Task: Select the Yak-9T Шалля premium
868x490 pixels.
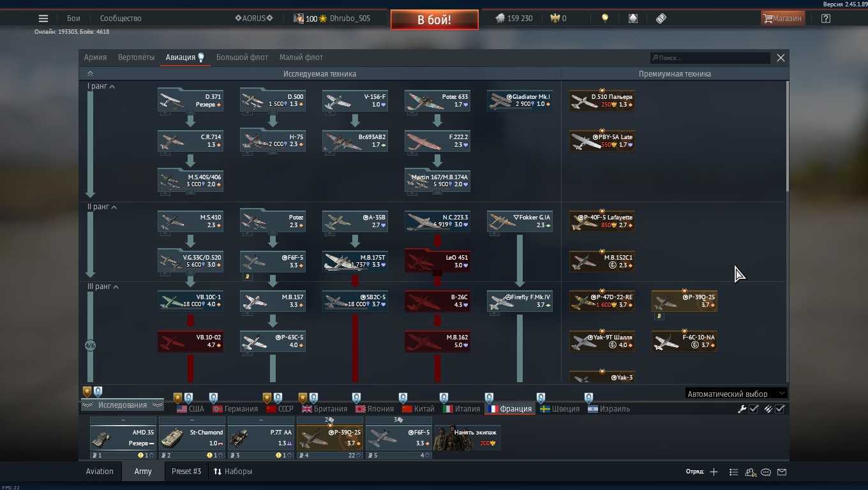Action: coord(602,341)
